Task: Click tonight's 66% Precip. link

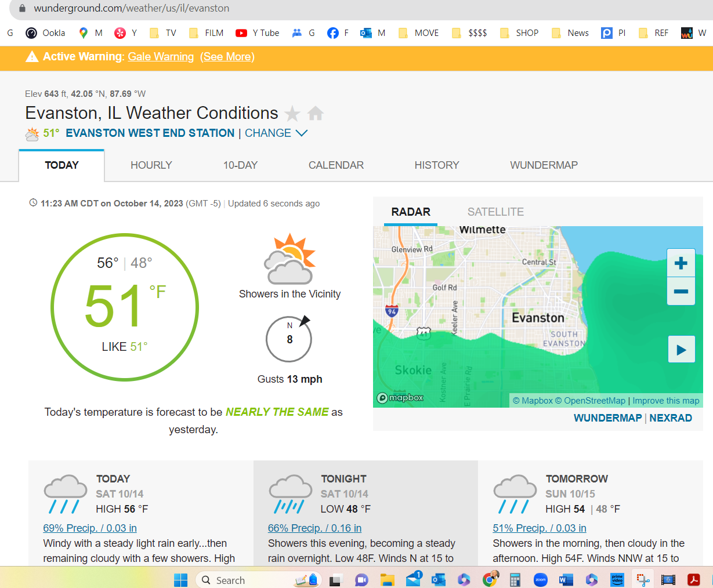Action: pos(314,528)
